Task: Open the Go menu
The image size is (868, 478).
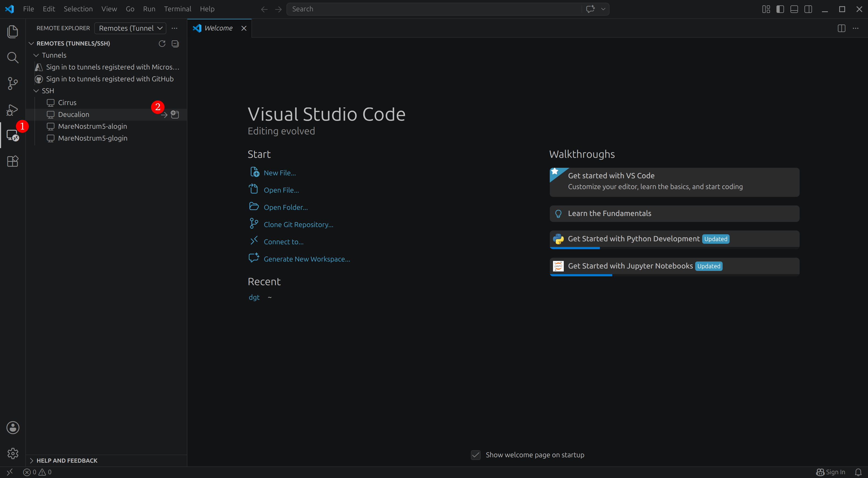Action: pyautogui.click(x=130, y=9)
